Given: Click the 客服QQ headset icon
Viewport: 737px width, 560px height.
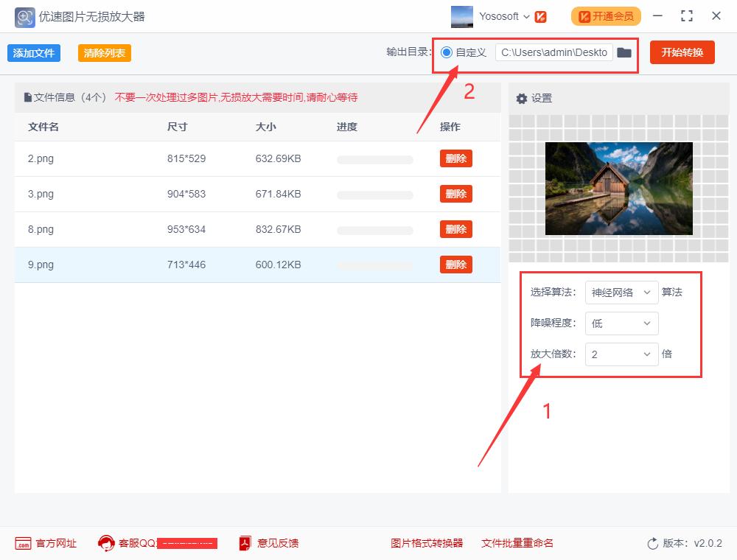Looking at the screenshot, I should (x=108, y=543).
